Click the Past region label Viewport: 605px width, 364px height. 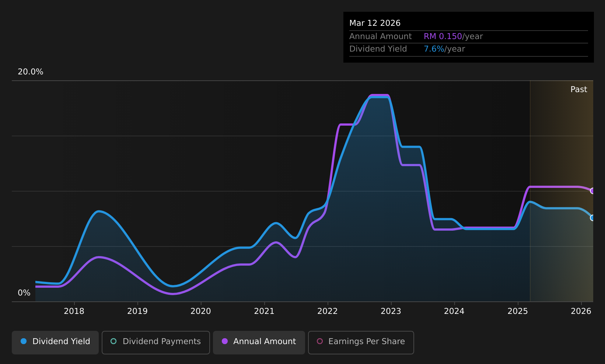579,90
